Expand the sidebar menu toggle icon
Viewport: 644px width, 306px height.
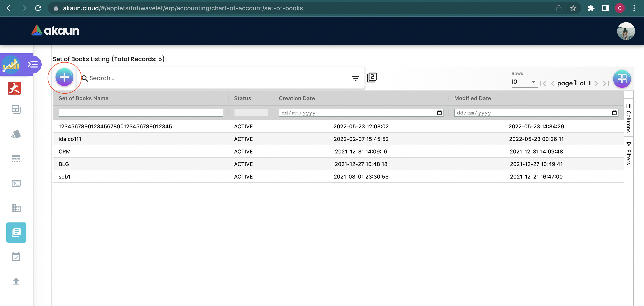(33, 65)
